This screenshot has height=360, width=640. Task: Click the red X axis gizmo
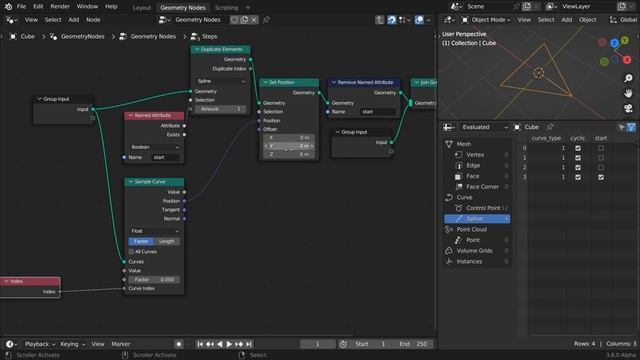(627, 60)
